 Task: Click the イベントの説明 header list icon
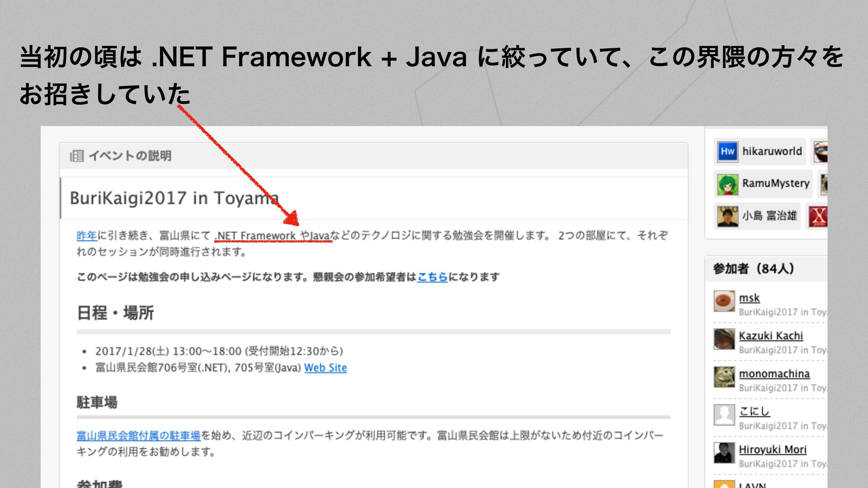[x=77, y=156]
